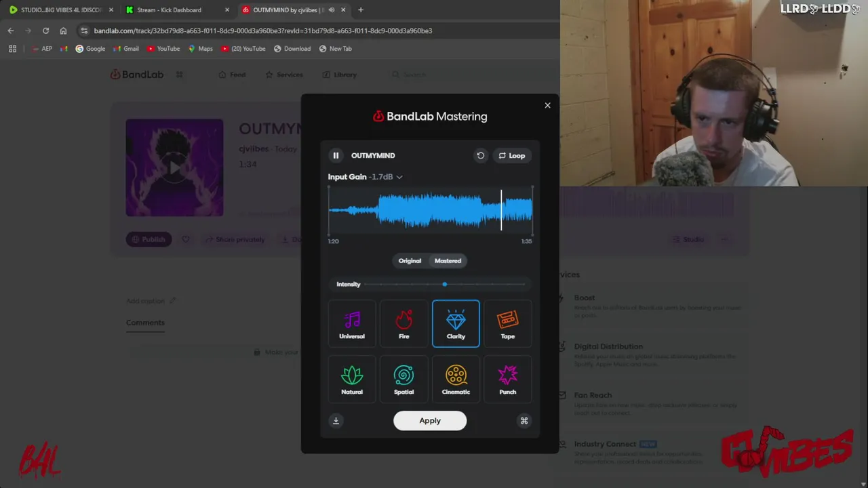Like the track with heart icon

pos(186,239)
